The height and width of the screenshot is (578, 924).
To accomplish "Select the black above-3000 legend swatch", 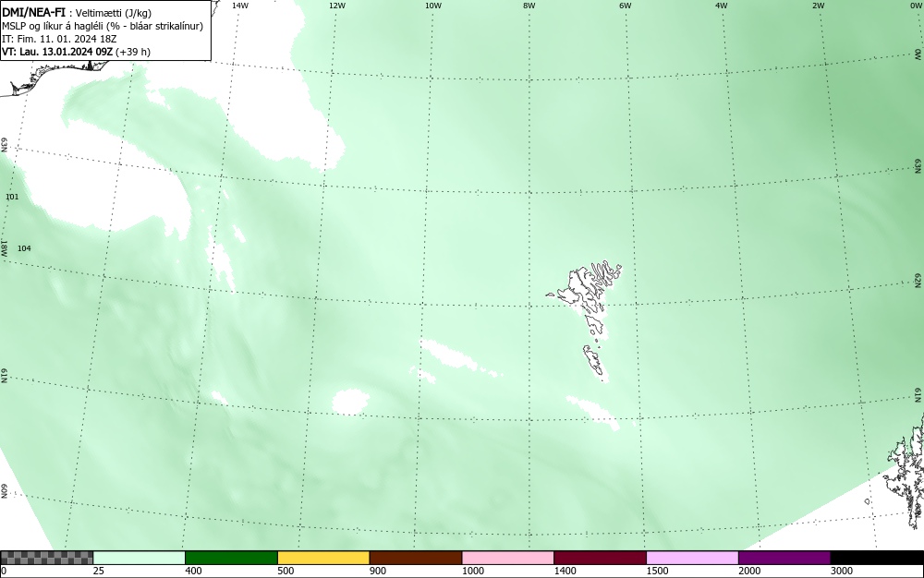I will coord(877,558).
